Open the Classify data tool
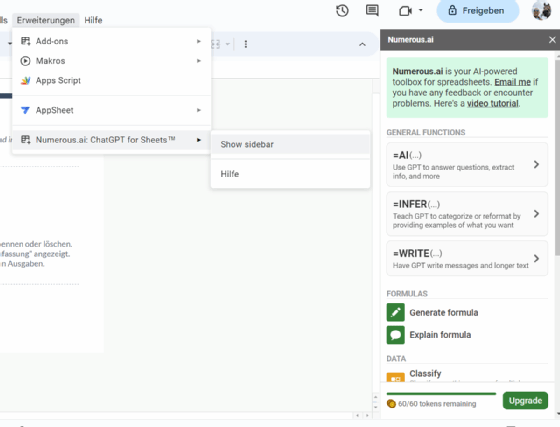Image resolution: width=560 pixels, height=427 pixels. [x=425, y=373]
